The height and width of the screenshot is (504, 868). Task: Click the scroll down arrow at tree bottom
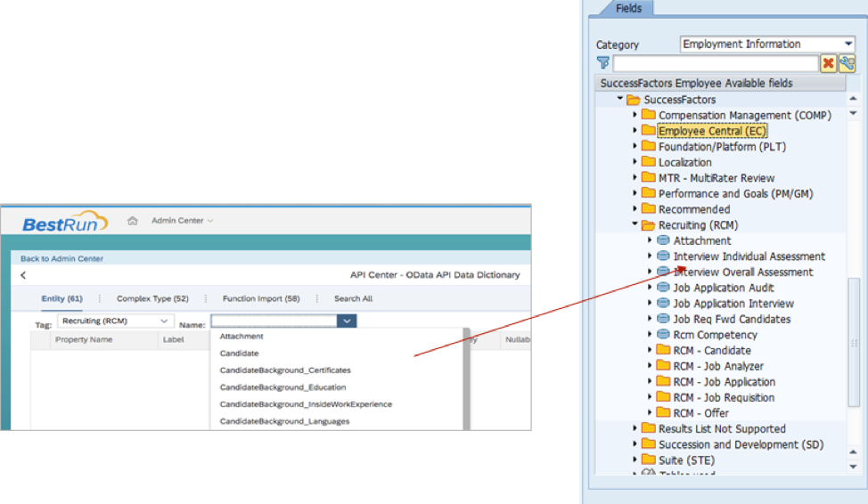pos(854,467)
